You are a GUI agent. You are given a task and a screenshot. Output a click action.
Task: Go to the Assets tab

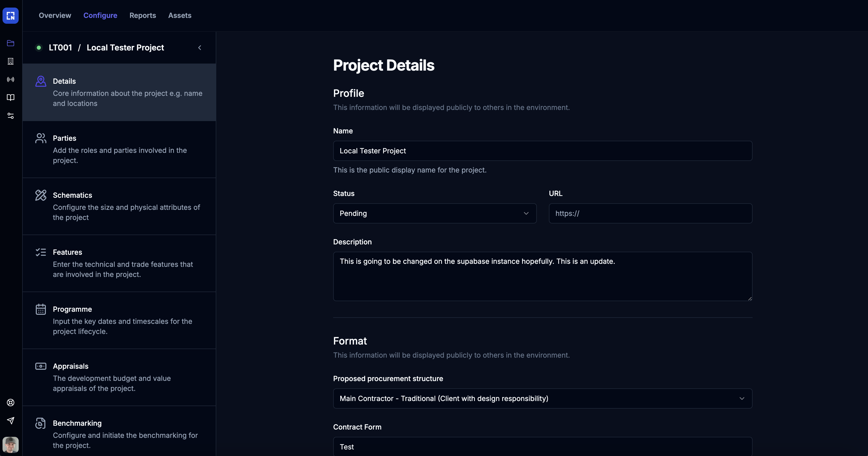coord(180,16)
